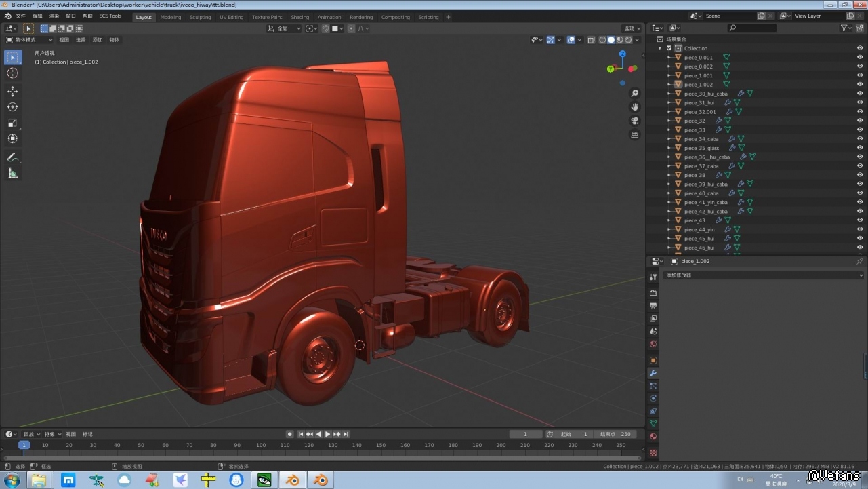Click the 3D Cursor tool
Screen dimensions: 868x489
tap(12, 73)
